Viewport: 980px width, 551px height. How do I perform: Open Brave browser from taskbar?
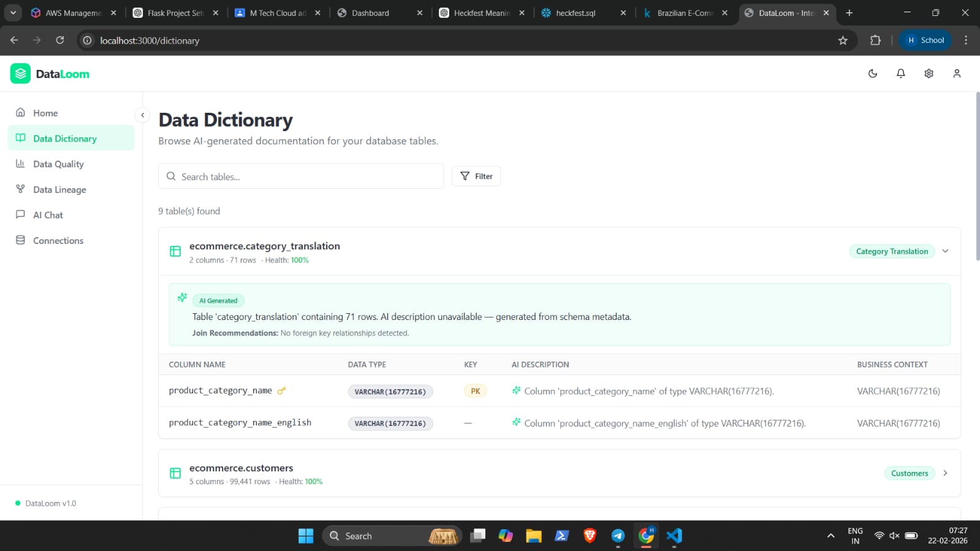coord(590,536)
